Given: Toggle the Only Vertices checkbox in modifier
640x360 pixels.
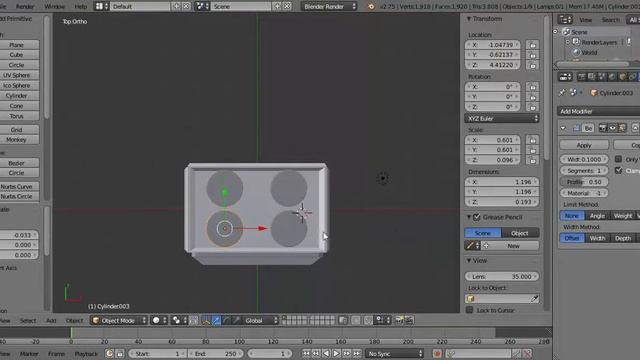Looking at the screenshot, I should [618, 159].
